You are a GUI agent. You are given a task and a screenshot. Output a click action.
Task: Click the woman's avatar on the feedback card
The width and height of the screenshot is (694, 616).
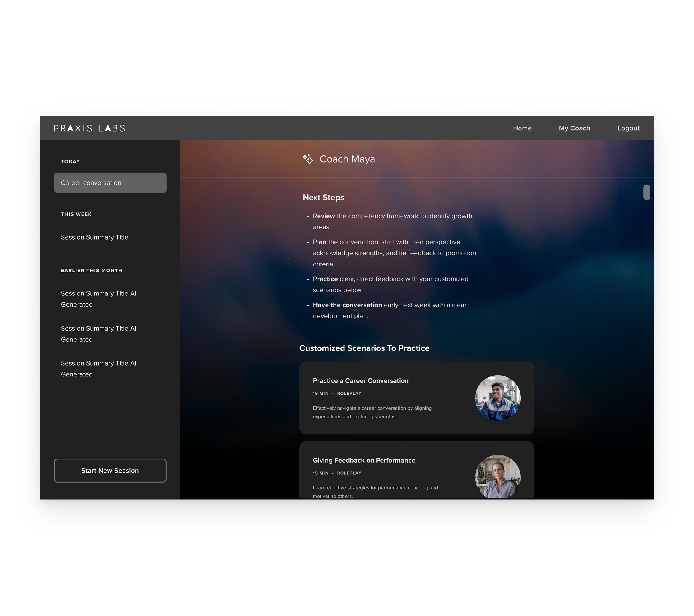498,477
